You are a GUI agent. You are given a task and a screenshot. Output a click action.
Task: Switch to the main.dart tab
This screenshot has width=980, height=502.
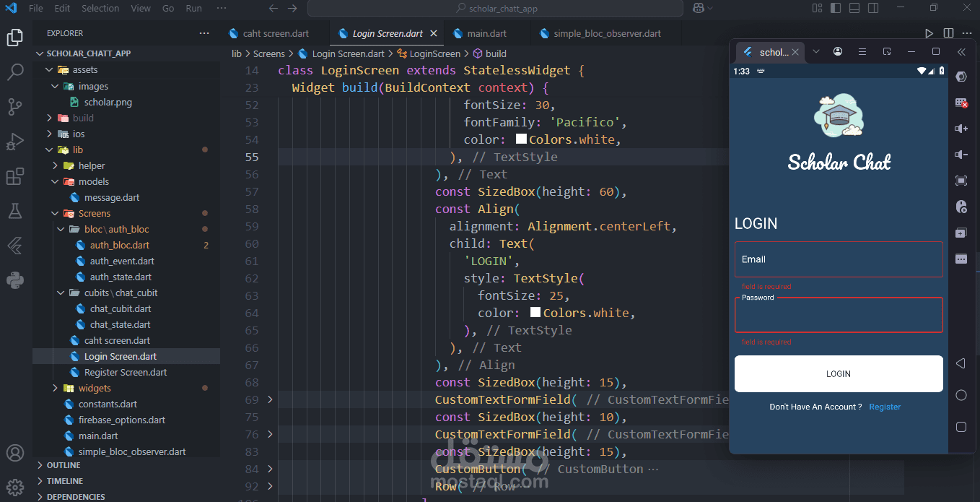point(486,33)
